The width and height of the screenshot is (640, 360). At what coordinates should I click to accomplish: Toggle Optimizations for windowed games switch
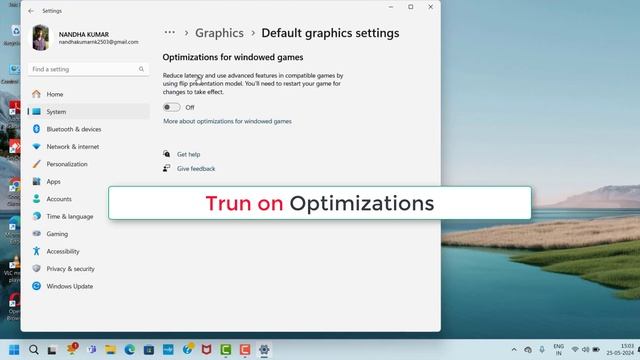[x=171, y=107]
